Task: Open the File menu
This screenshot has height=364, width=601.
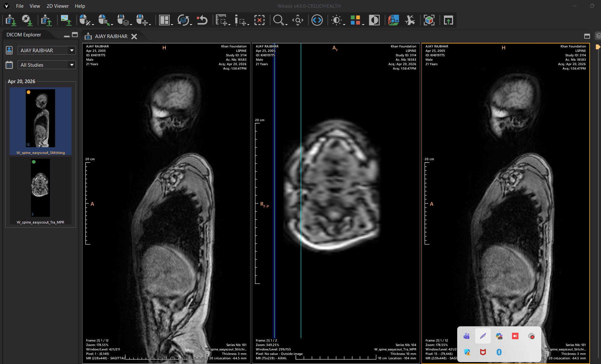Action: coord(20,6)
